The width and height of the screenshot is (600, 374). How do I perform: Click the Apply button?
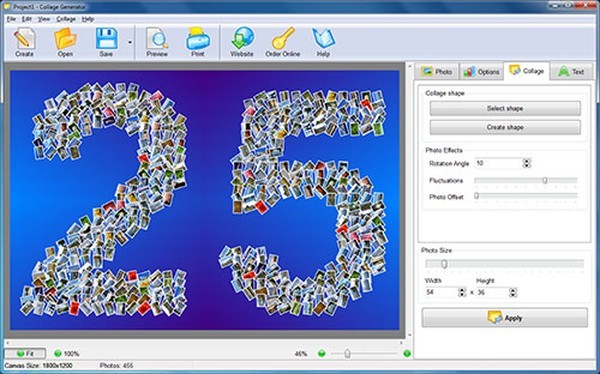click(x=504, y=318)
